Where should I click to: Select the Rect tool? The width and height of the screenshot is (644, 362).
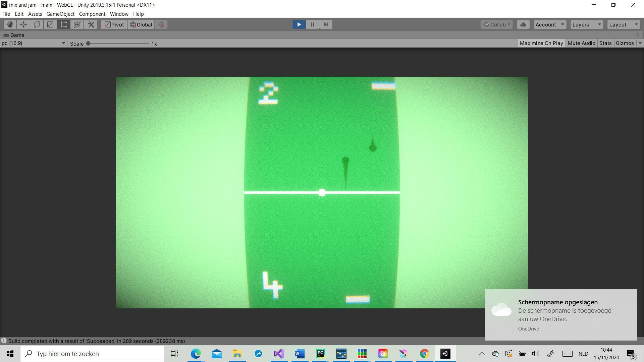click(x=64, y=24)
